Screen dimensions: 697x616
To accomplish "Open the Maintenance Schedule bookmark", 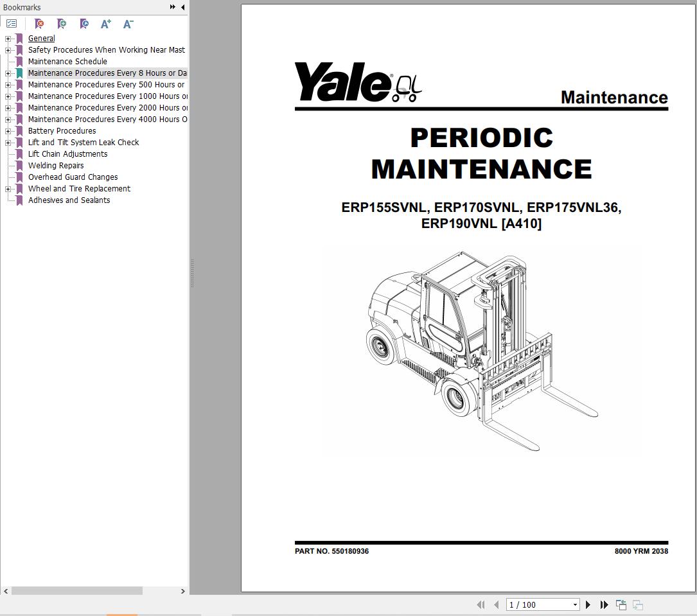I will [67, 61].
